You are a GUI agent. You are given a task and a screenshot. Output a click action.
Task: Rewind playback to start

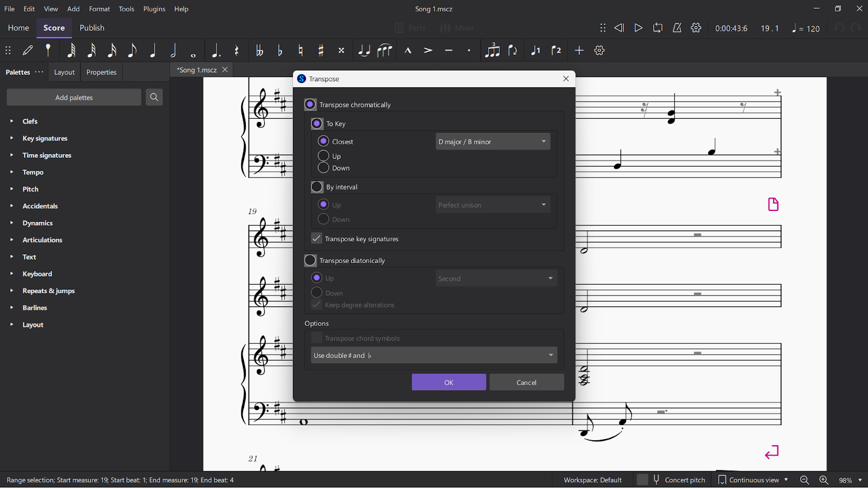619,28
